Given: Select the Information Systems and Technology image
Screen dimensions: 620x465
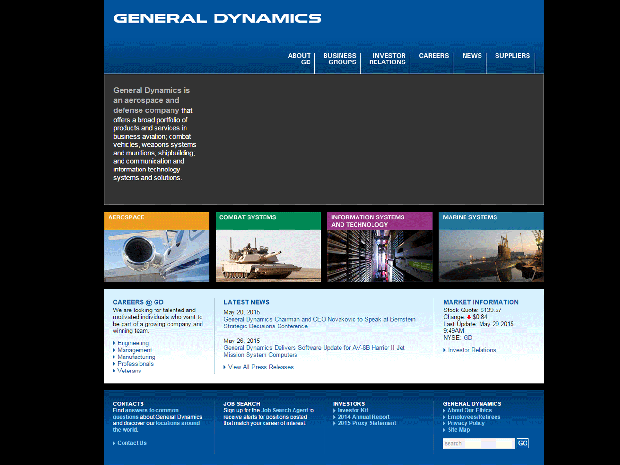Looking at the screenshot, I should tap(379, 256).
